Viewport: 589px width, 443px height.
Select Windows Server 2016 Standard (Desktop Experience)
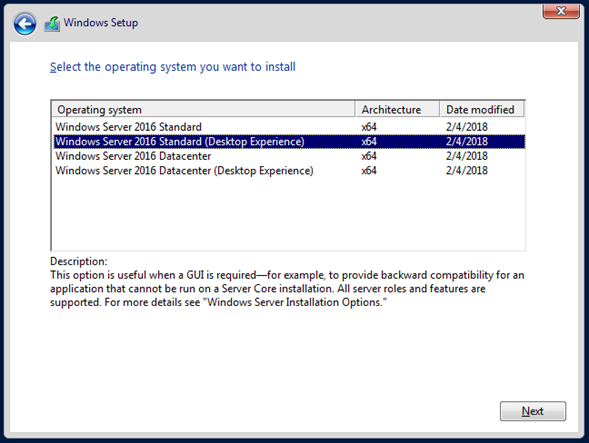[289, 142]
